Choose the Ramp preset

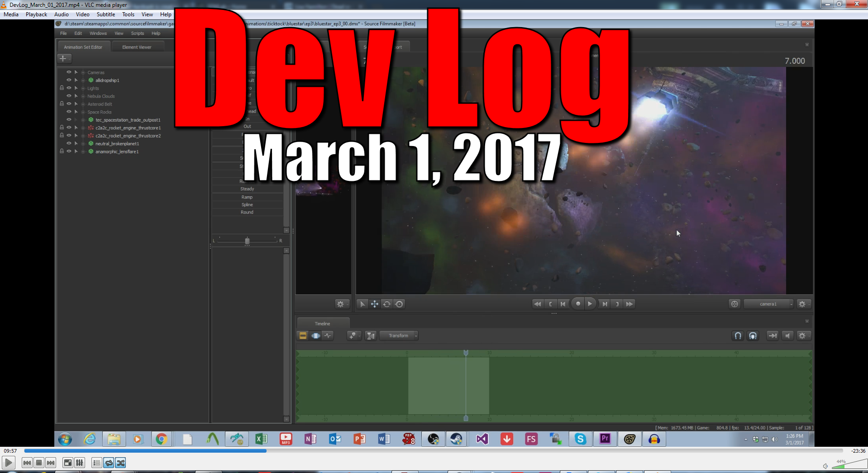[x=247, y=197]
